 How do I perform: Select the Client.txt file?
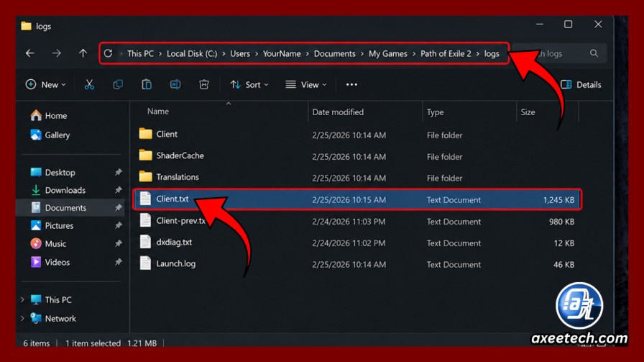coord(356,199)
